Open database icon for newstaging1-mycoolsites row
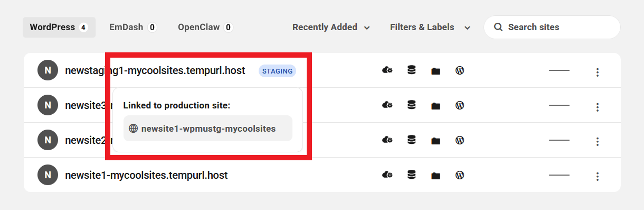 (412, 70)
